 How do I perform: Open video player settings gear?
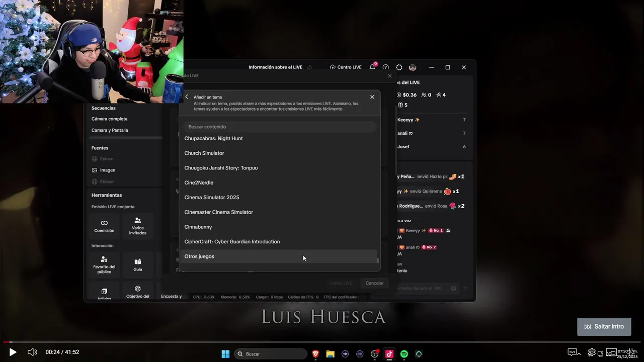[x=592, y=352]
